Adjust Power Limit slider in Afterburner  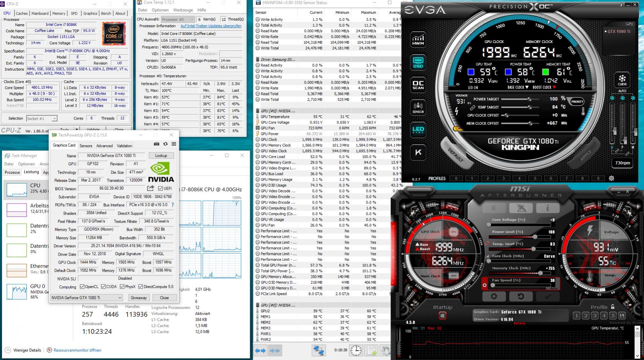tap(520, 237)
